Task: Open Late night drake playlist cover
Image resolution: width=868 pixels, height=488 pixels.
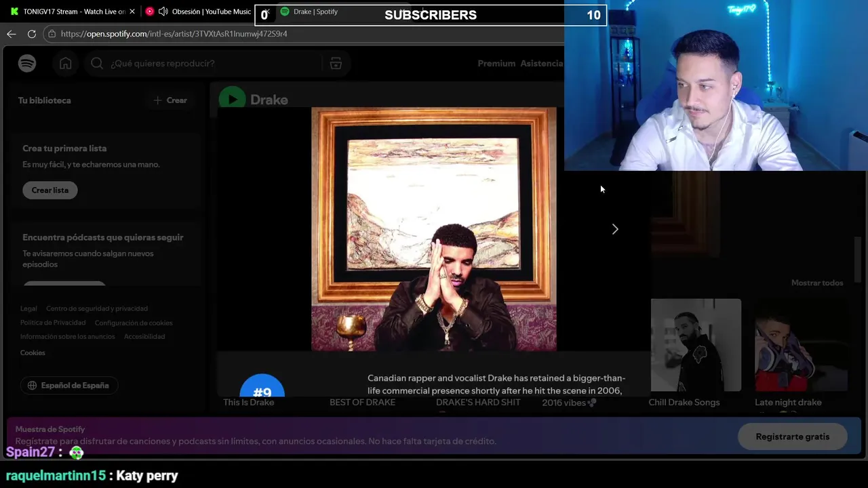Action: [x=801, y=345]
